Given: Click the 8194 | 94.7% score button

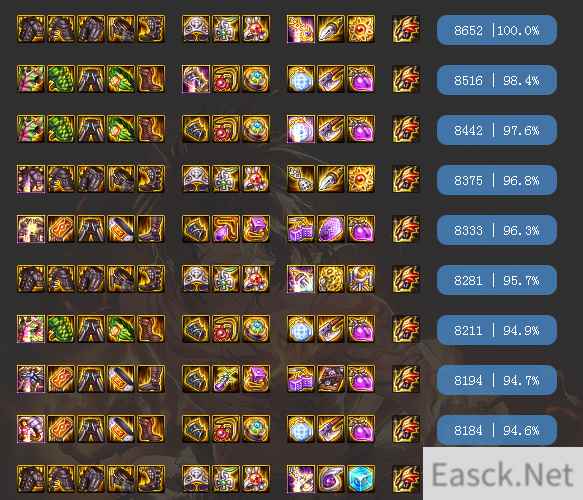Looking at the screenshot, I should tap(496, 380).
